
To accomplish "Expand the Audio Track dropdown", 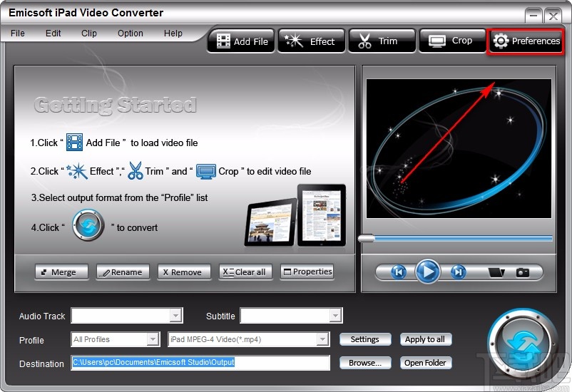I will point(176,316).
